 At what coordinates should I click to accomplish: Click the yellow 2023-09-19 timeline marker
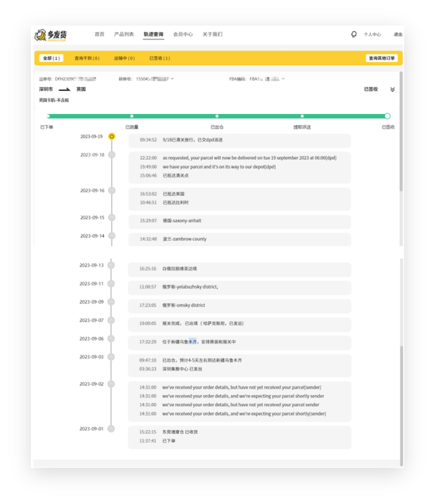112,137
